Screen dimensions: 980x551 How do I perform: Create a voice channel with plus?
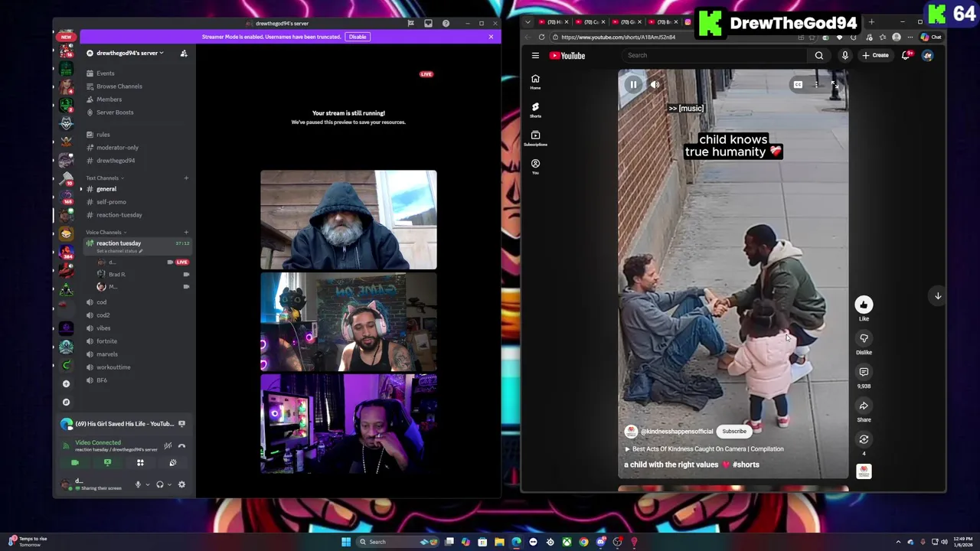pyautogui.click(x=185, y=233)
